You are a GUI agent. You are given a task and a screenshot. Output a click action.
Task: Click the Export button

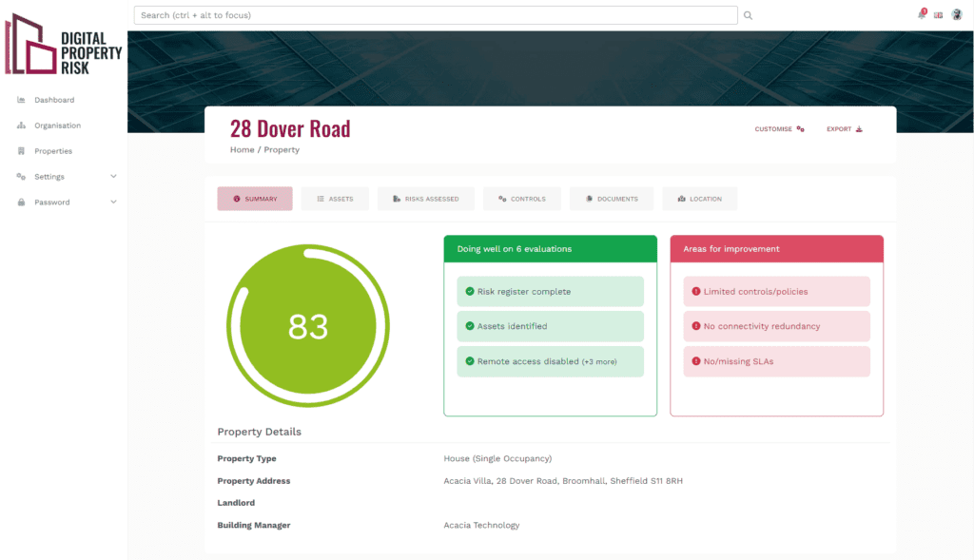(844, 128)
